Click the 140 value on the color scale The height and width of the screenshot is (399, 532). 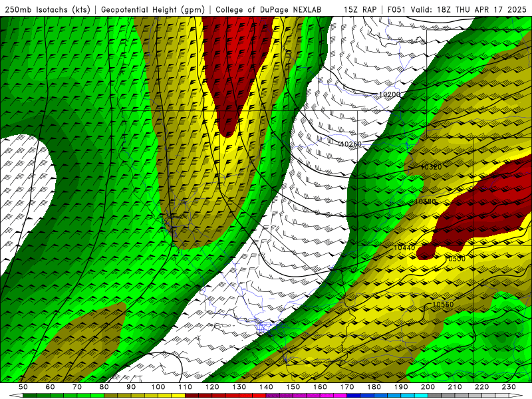(x=266, y=387)
